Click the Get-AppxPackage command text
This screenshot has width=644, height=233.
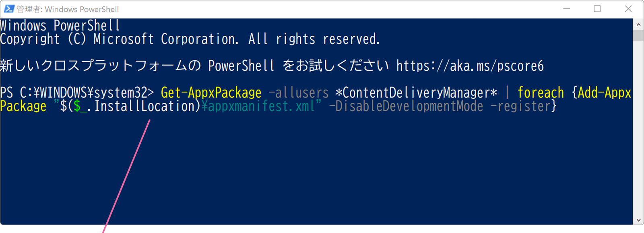point(211,93)
